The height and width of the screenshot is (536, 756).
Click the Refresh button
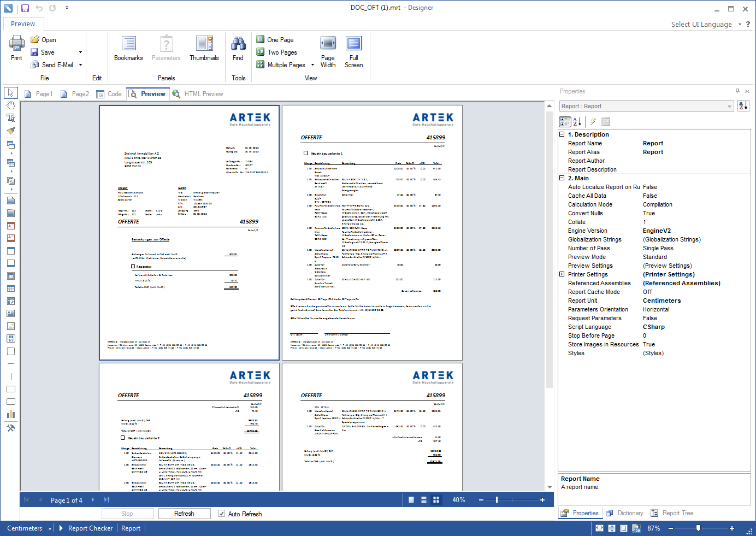184,514
